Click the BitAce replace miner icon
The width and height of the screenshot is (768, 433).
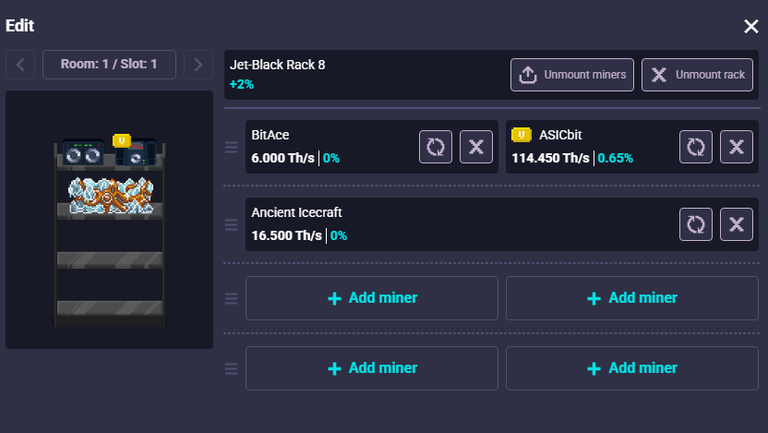point(436,147)
